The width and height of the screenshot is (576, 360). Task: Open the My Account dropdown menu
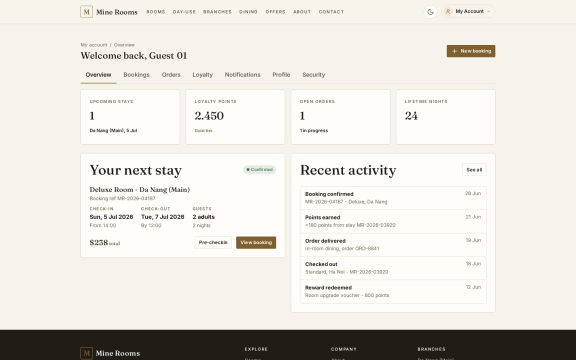point(468,11)
